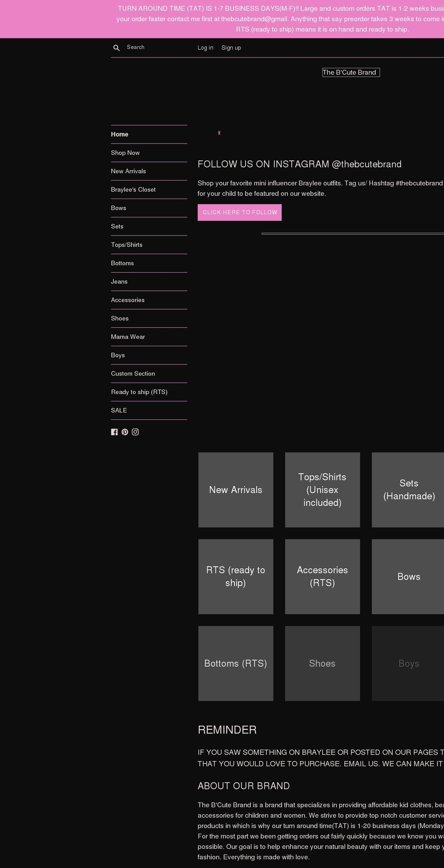Open Bottoms sidebar menu item
The image size is (444, 868).
[149, 263]
